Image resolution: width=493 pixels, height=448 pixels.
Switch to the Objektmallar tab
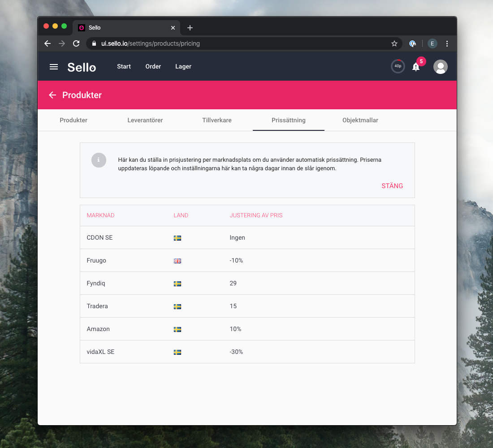pos(360,120)
